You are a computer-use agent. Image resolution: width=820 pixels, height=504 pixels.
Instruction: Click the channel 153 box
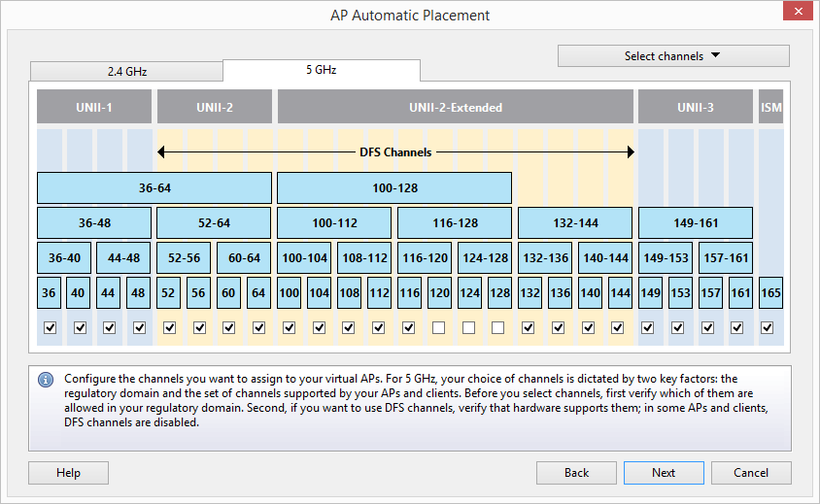tap(680, 292)
